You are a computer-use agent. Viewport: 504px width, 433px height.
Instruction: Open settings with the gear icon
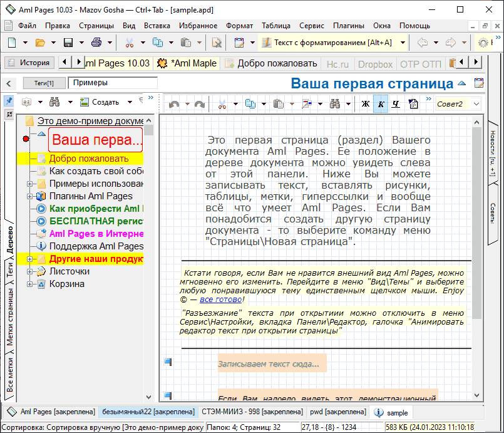tap(483, 43)
